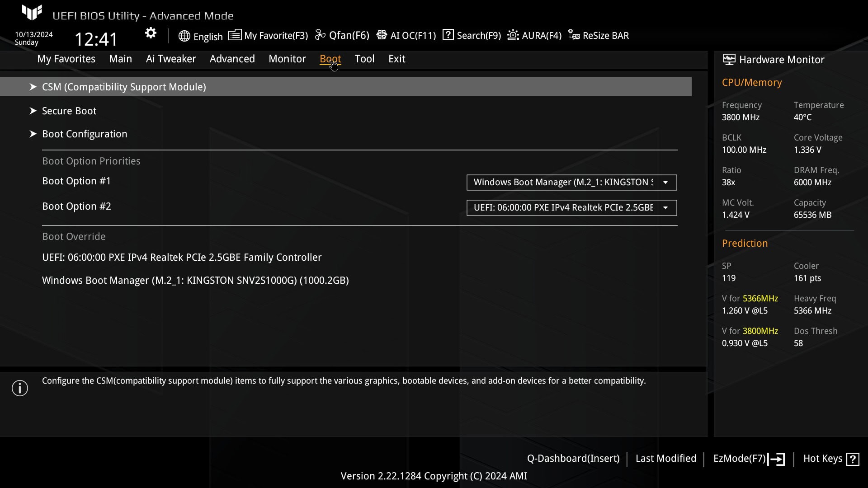View Last Modified settings

click(x=666, y=459)
